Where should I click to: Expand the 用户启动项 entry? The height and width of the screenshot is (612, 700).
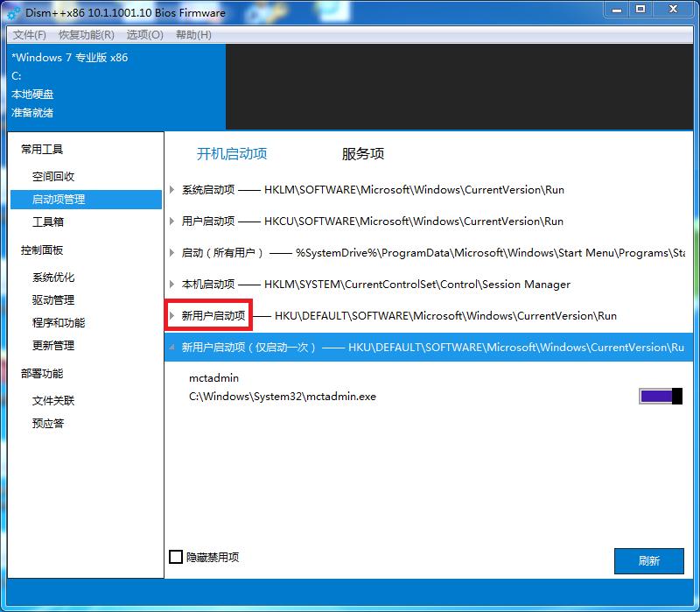(173, 222)
